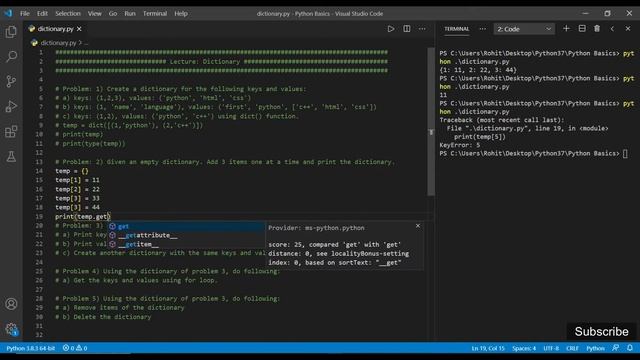Viewport: 640px width, 360px height.
Task: Click line number 27 in gutter
Action: [x=39, y=289]
